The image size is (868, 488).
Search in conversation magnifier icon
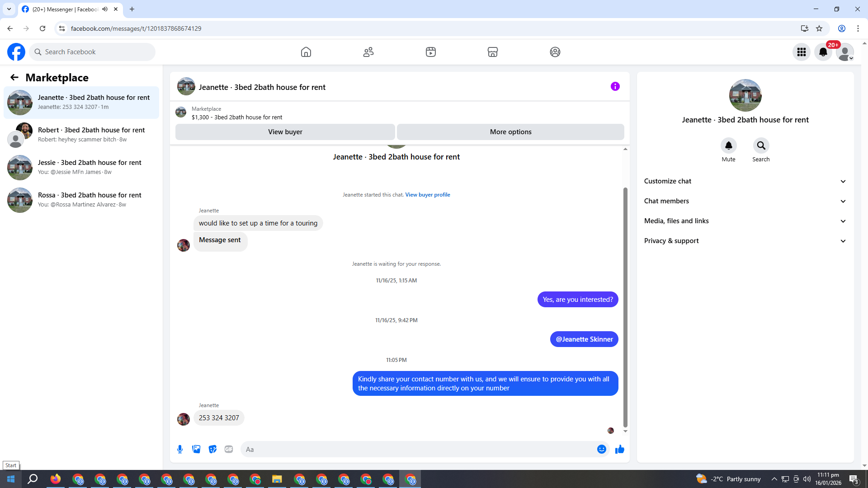[761, 146]
